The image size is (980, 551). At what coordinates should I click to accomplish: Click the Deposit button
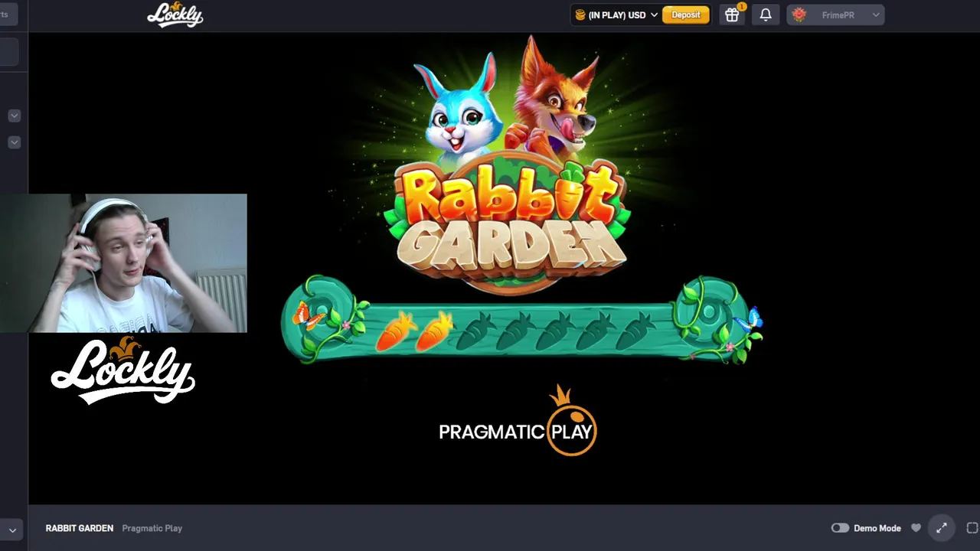[685, 15]
